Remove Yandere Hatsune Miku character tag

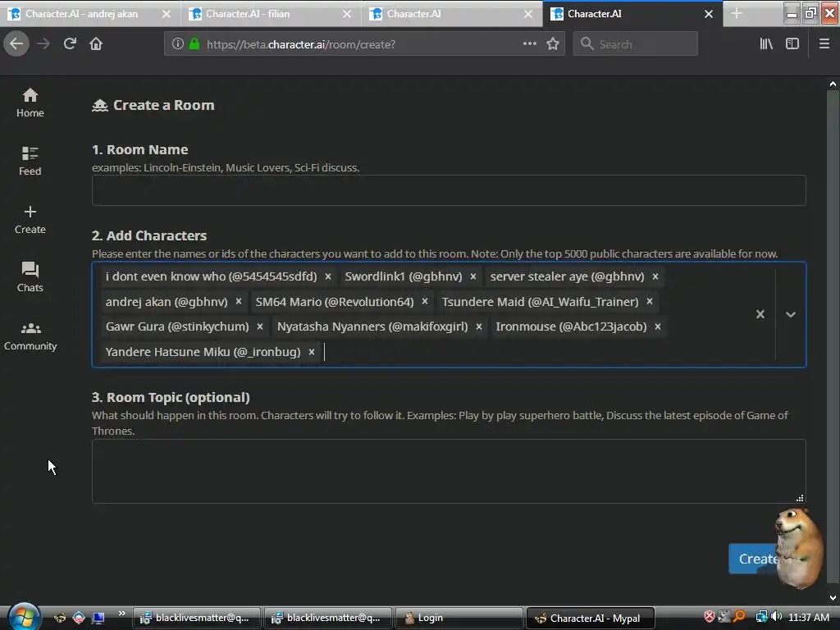(311, 352)
